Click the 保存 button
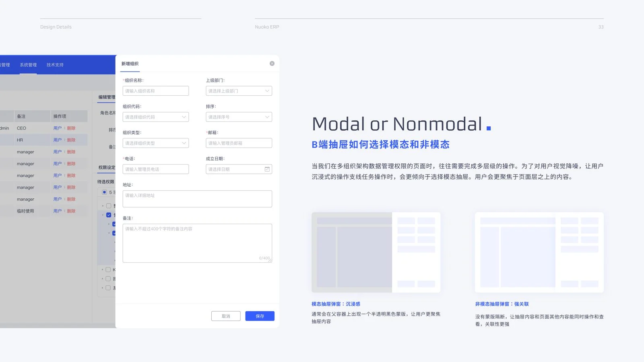This screenshot has width=644, height=362. click(x=260, y=316)
